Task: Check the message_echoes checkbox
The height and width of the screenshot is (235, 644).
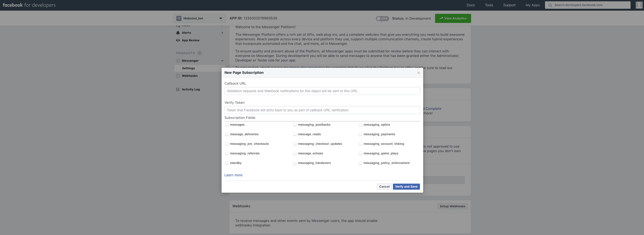Action: [295, 153]
